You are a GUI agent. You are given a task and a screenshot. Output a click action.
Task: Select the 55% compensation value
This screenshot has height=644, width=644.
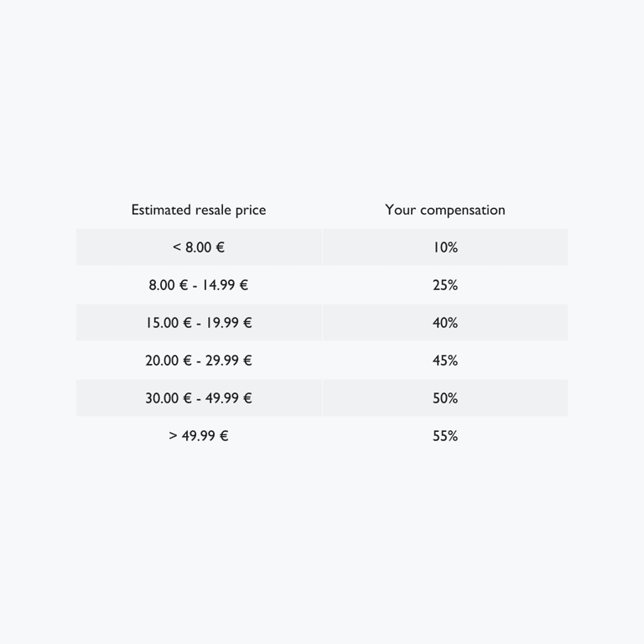coord(445,436)
